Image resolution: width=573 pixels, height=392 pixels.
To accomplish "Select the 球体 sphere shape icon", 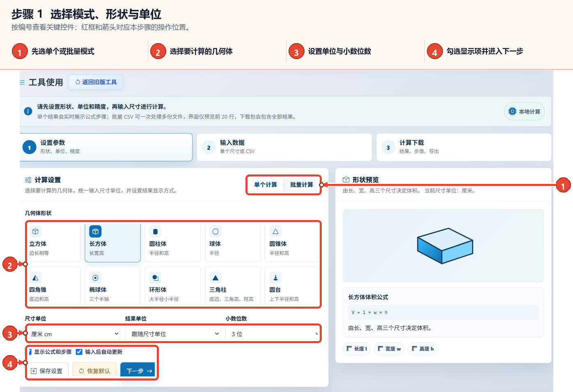I will 215,232.
